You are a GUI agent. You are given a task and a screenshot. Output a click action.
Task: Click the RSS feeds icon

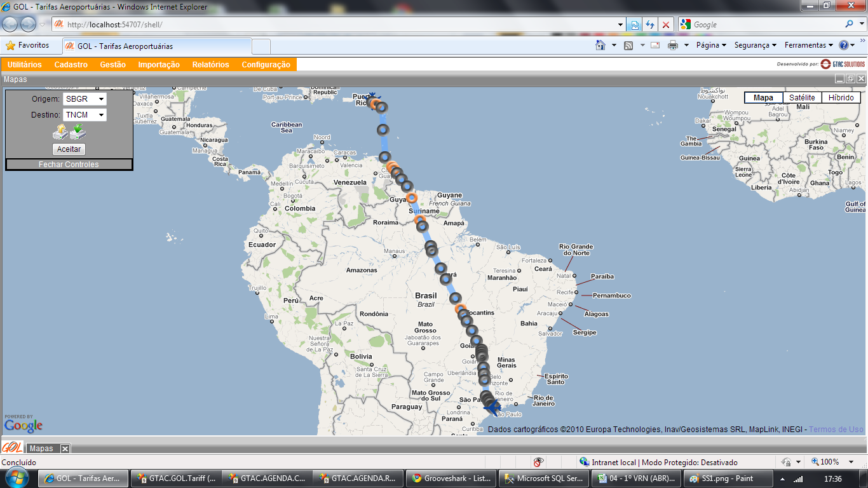[628, 45]
